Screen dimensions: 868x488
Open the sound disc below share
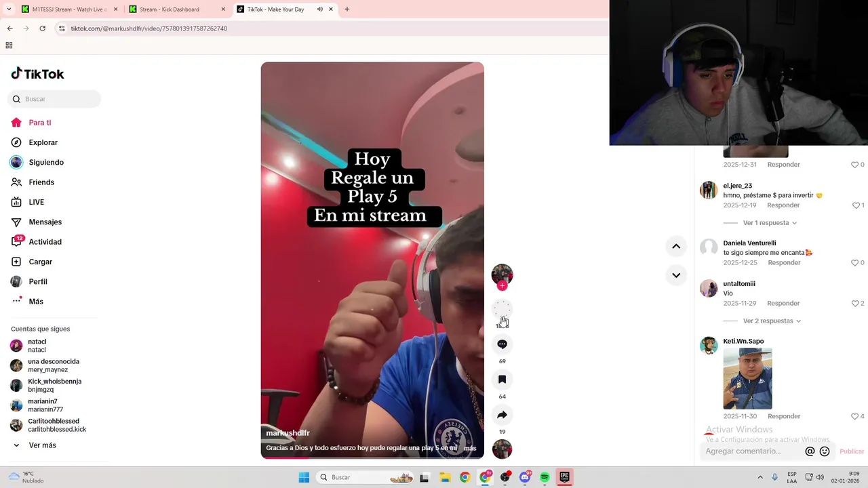502,449
